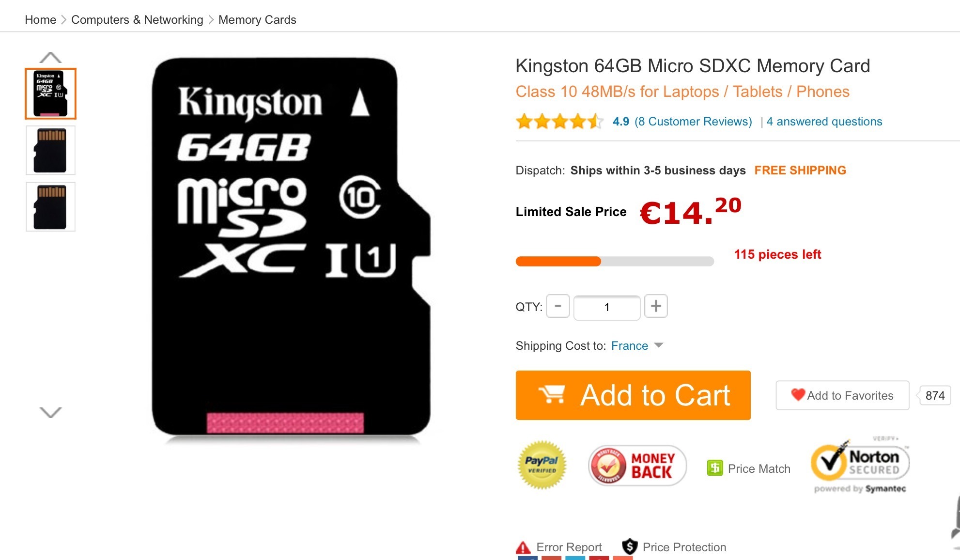The height and width of the screenshot is (560, 960).
Task: Open the France shipping country dropdown
Action: [637, 345]
